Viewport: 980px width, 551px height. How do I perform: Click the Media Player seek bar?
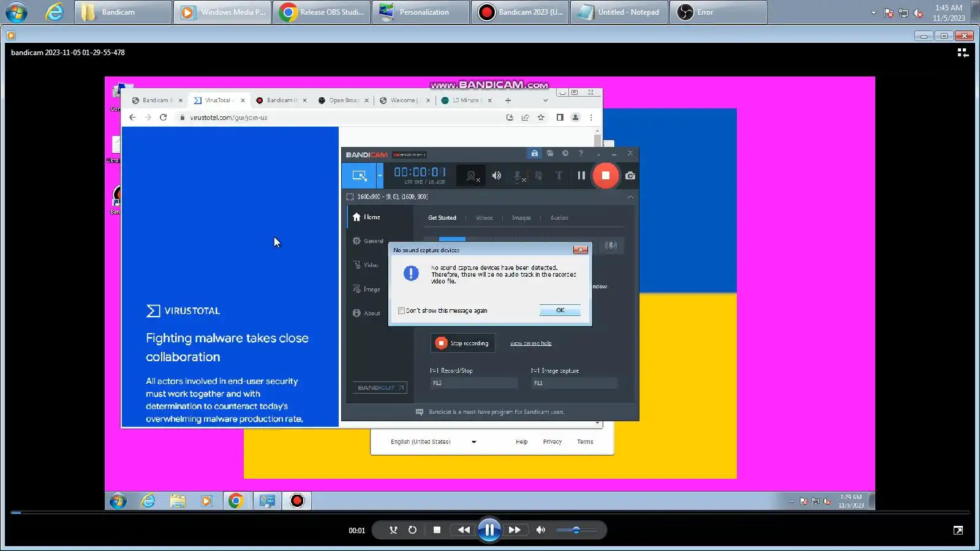(490, 512)
